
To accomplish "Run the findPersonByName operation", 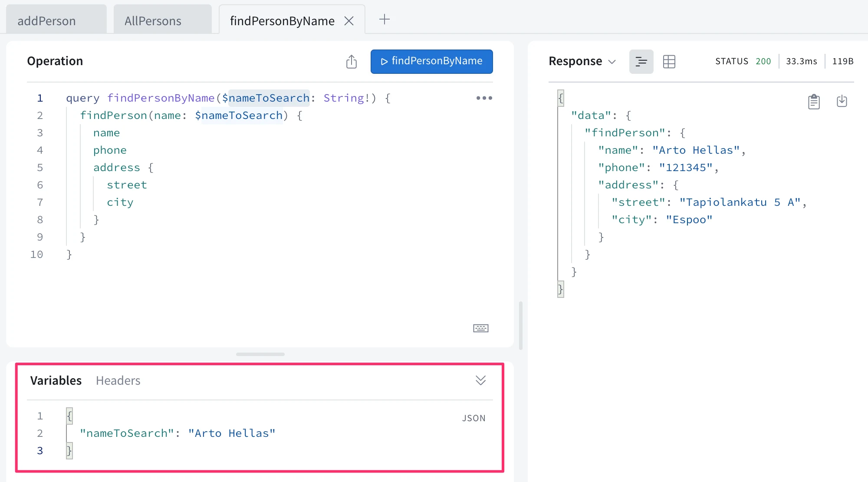I will 431,61.
